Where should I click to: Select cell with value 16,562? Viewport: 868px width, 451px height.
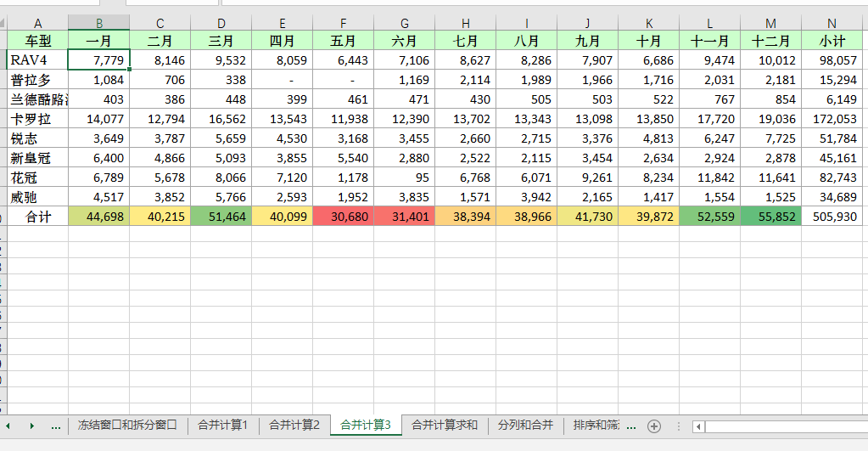pos(221,119)
